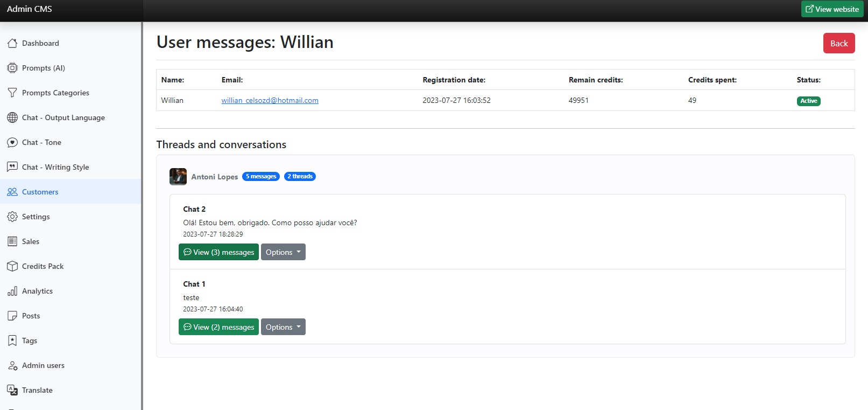Click the Credits Pack box icon
The height and width of the screenshot is (410, 868).
coord(12,266)
